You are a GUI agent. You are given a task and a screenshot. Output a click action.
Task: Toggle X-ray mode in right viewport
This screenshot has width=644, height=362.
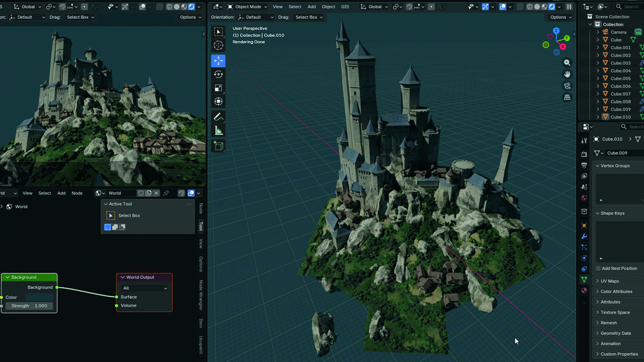[x=520, y=7]
